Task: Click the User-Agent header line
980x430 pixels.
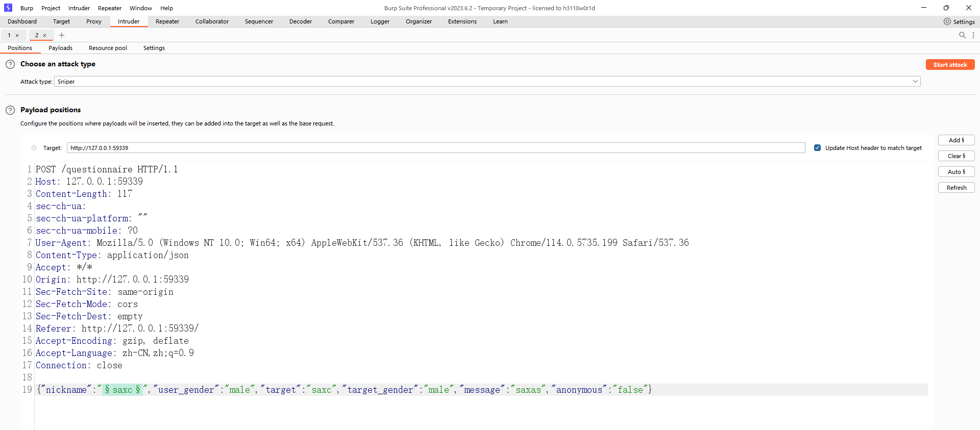Action: tap(362, 243)
